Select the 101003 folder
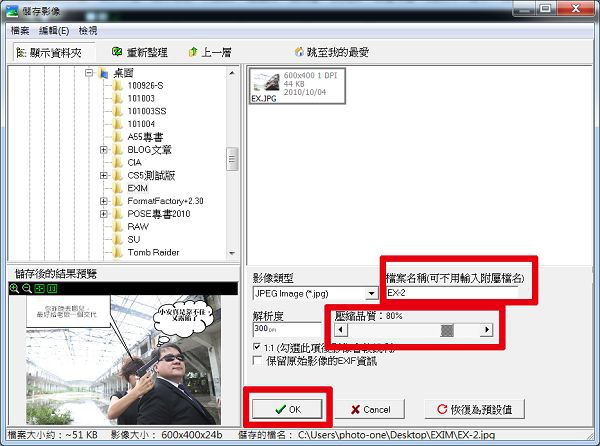 (x=141, y=98)
